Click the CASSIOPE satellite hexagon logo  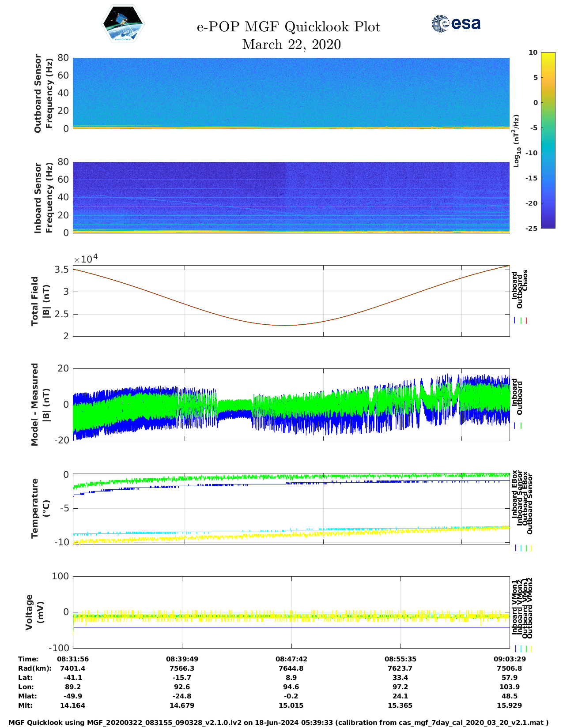123,24
